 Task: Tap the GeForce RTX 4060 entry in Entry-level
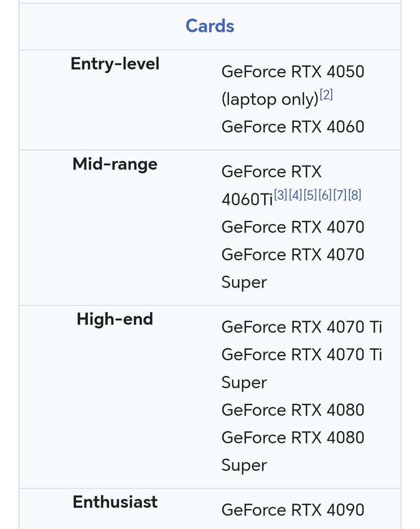293,127
